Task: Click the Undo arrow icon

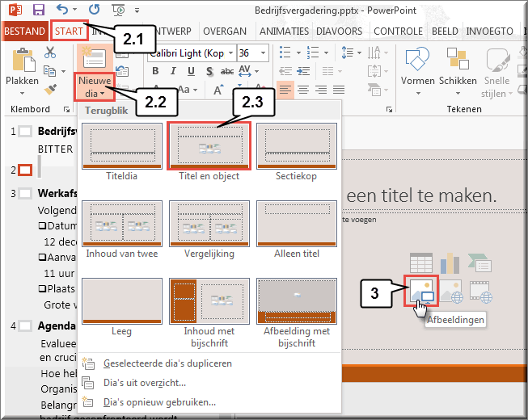Action: click(x=62, y=10)
